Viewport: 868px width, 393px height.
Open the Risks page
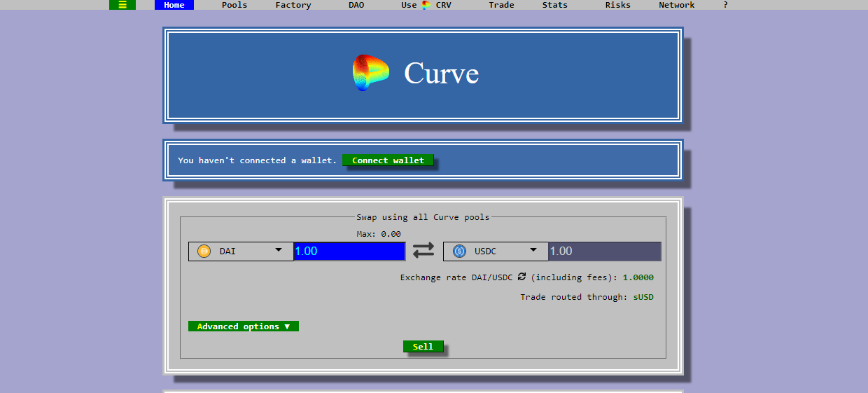[618, 5]
